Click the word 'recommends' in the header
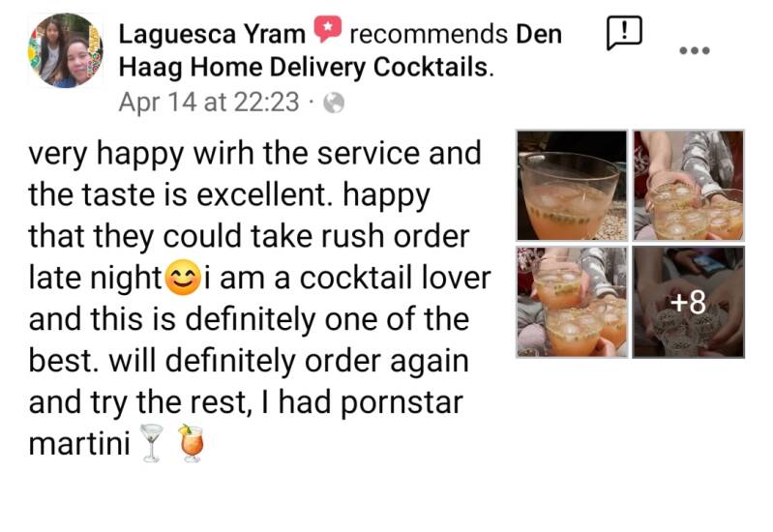This screenshot has width=773, height=532. coord(429,35)
